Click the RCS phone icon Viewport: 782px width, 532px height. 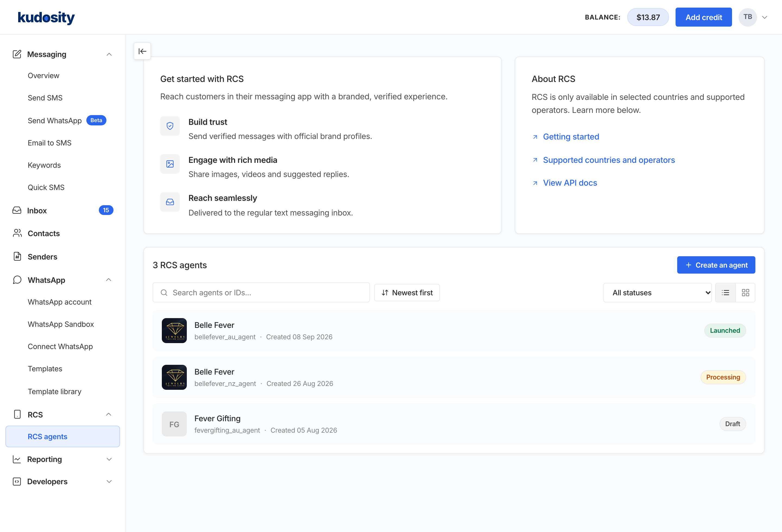[x=17, y=414]
